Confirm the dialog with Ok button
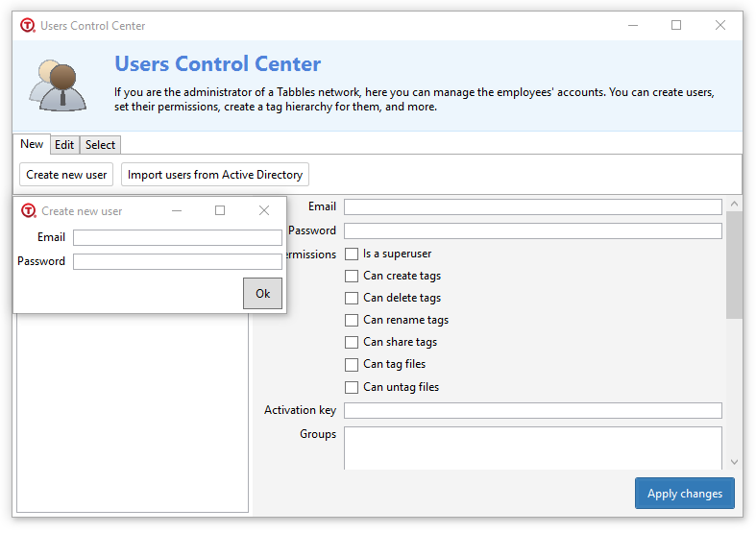 tap(263, 294)
